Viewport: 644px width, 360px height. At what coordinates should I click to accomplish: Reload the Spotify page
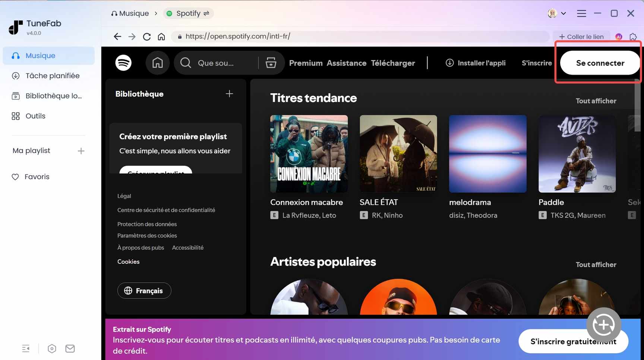pos(146,36)
